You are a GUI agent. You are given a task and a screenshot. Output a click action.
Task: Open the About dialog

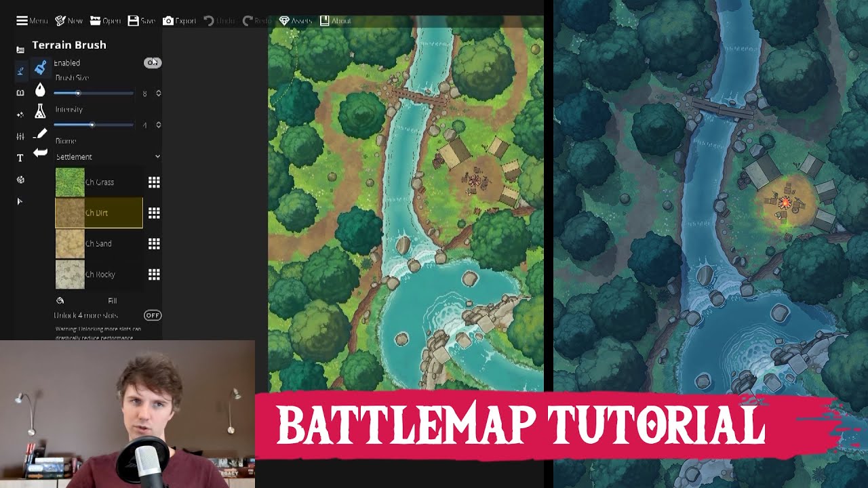click(335, 21)
